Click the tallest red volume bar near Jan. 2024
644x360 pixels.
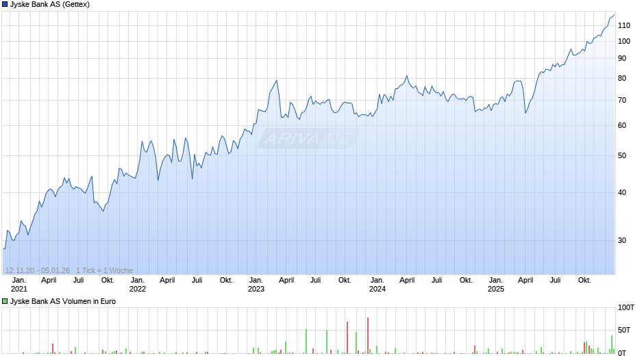tap(368, 336)
